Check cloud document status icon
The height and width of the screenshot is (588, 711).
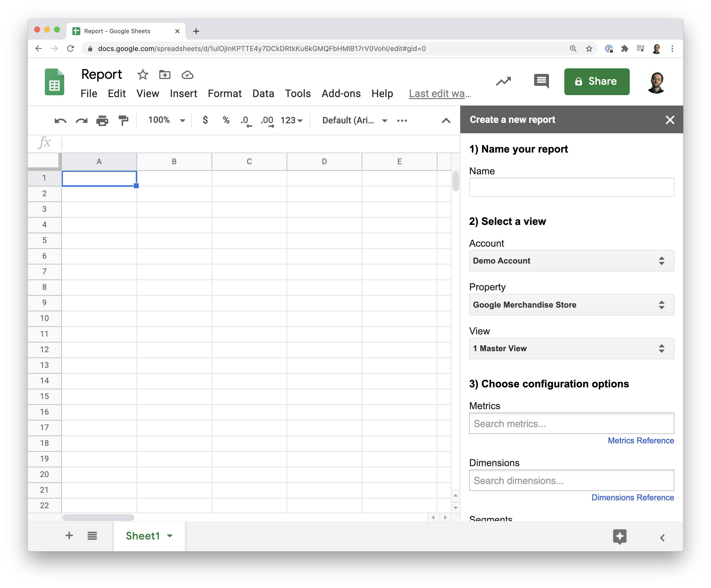[187, 75]
